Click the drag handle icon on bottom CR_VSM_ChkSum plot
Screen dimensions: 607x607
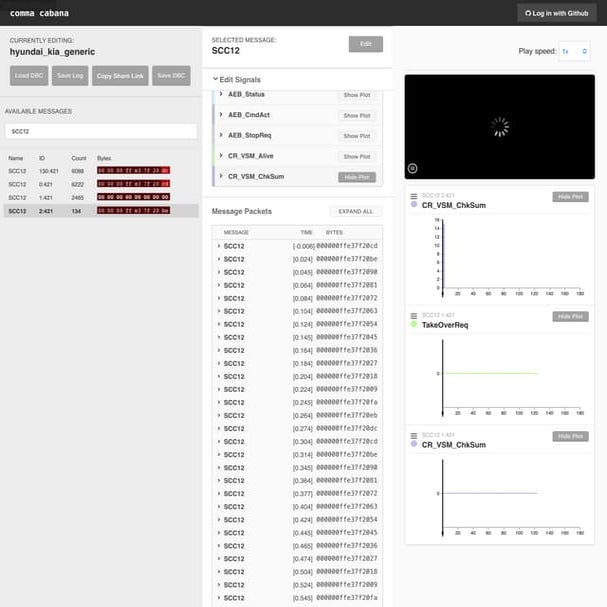tap(414, 435)
